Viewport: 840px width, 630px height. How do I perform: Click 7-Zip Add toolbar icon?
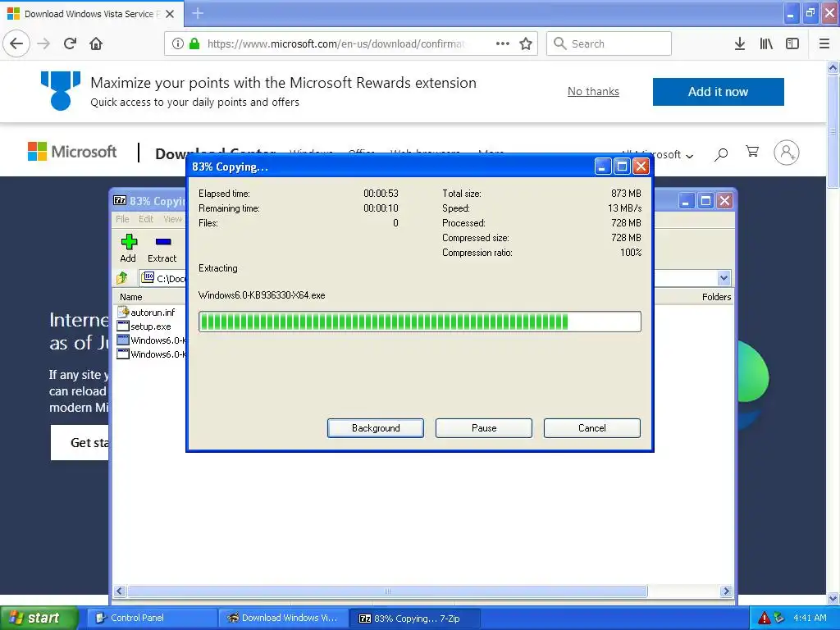[x=129, y=248]
